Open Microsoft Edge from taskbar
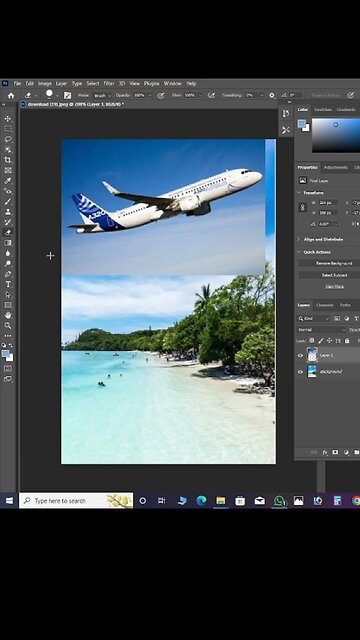This screenshot has height=640, width=360. coord(201,500)
